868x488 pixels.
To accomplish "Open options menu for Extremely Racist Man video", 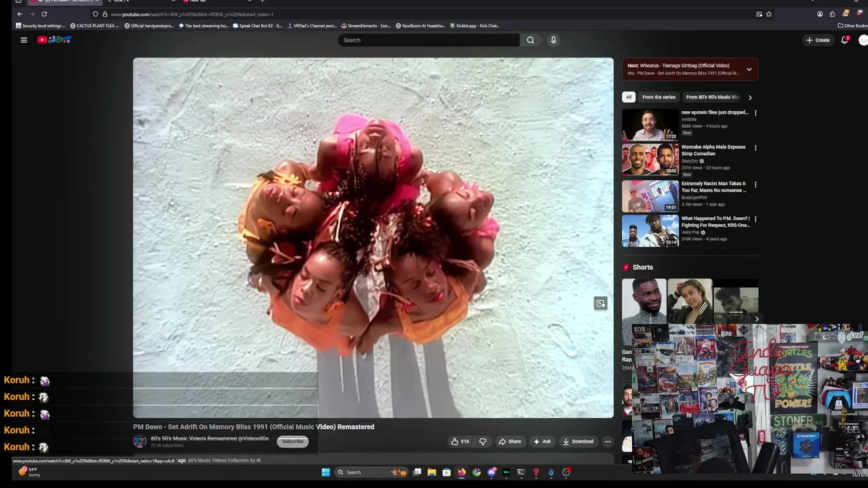I will pyautogui.click(x=755, y=184).
